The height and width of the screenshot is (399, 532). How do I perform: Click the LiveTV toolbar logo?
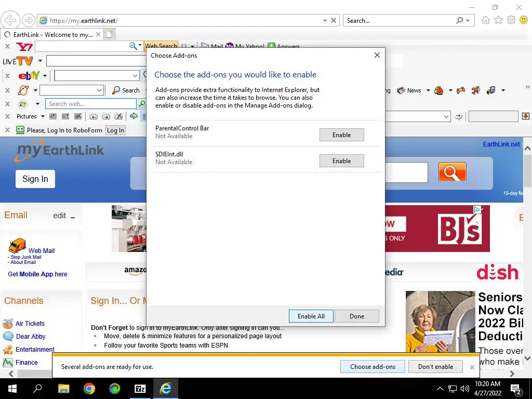coord(18,61)
